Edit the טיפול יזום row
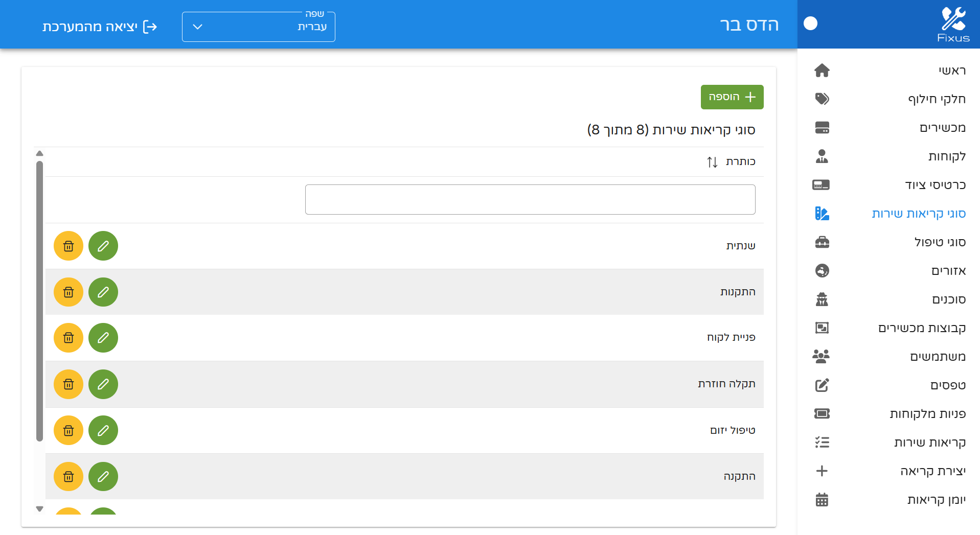The height and width of the screenshot is (535, 980). coord(103,431)
